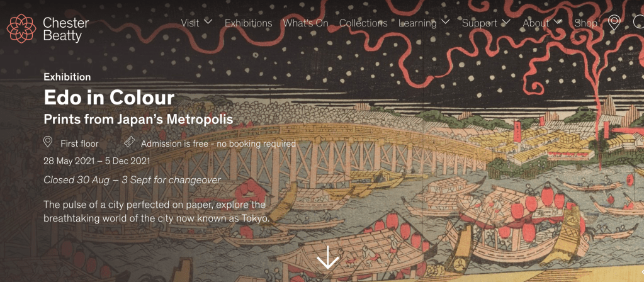Open the search icon in the header
Screen dimensions: 644x282
(639, 22)
